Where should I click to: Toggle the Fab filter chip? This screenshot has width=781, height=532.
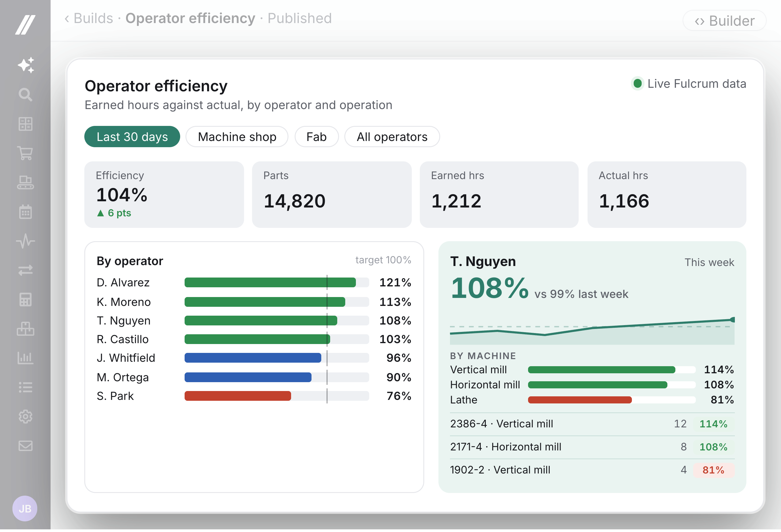(316, 137)
